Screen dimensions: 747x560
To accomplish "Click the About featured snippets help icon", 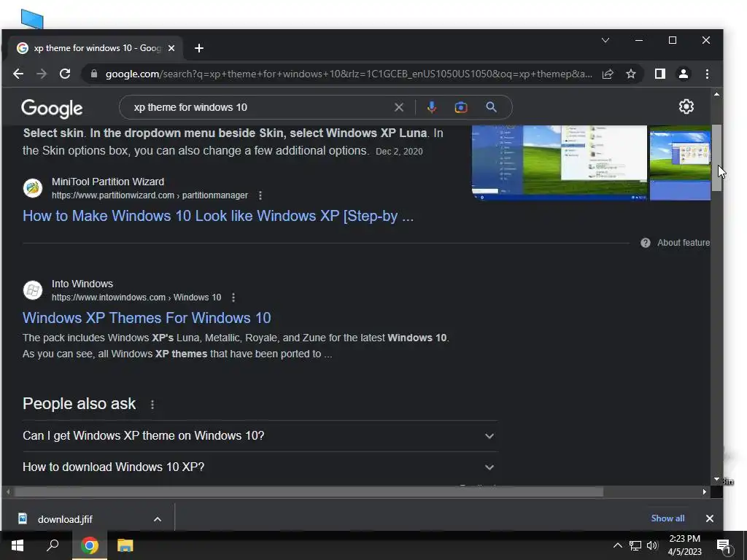I will tap(645, 243).
